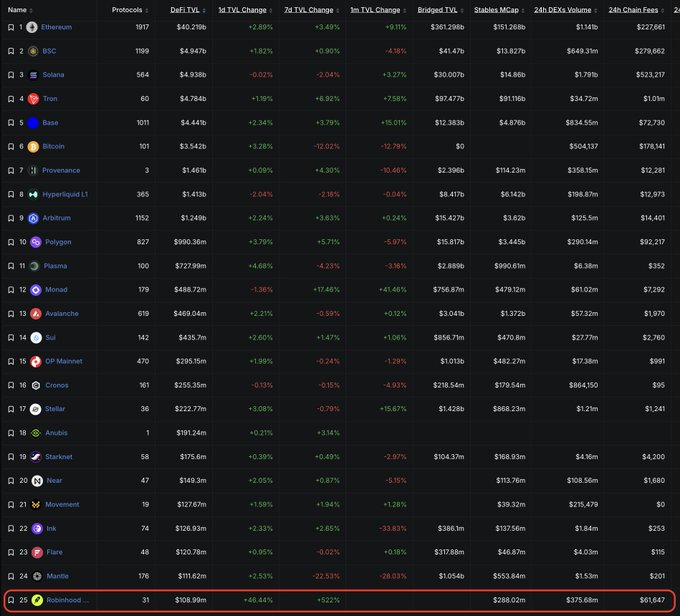Sort by 1d TVL Change column
The height and width of the screenshot is (616, 680).
245,10
